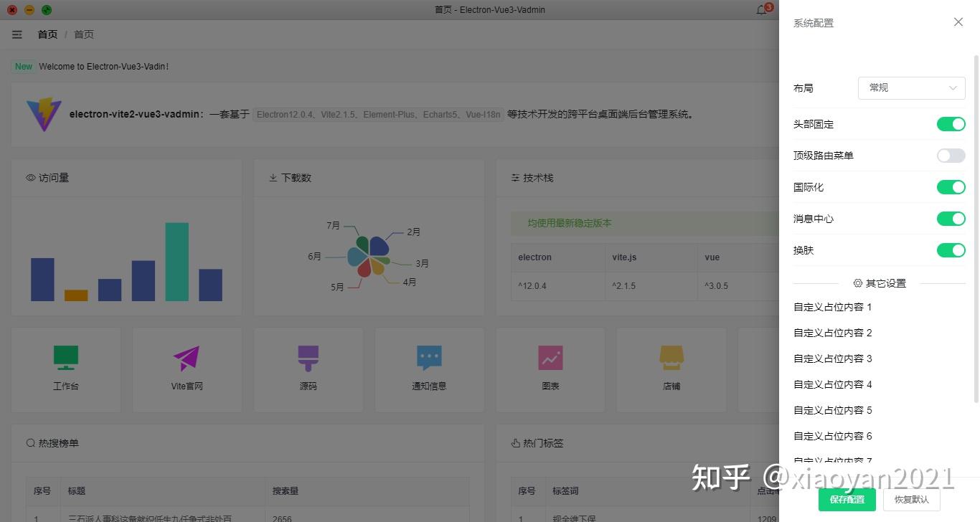This screenshot has width=980, height=522.
Task: Click the eye icon beside 访问量
Action: pyautogui.click(x=29, y=178)
